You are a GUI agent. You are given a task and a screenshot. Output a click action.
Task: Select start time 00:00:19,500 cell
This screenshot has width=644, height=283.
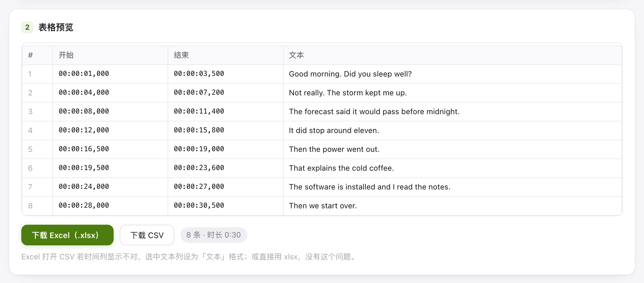(110, 168)
